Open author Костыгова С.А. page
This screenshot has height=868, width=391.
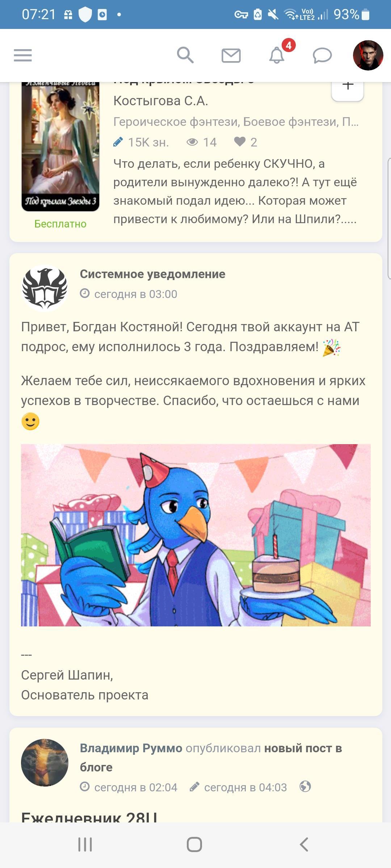click(161, 101)
